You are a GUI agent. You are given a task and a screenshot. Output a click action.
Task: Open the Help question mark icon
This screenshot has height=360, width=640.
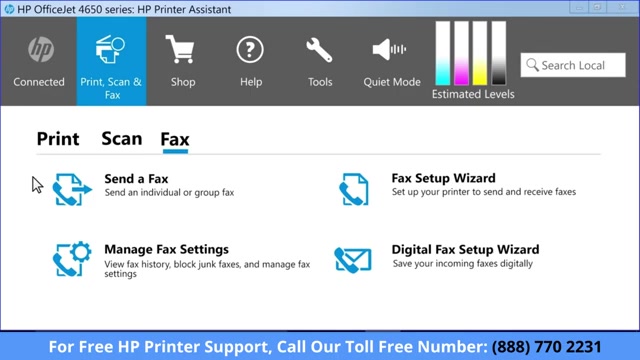250,49
